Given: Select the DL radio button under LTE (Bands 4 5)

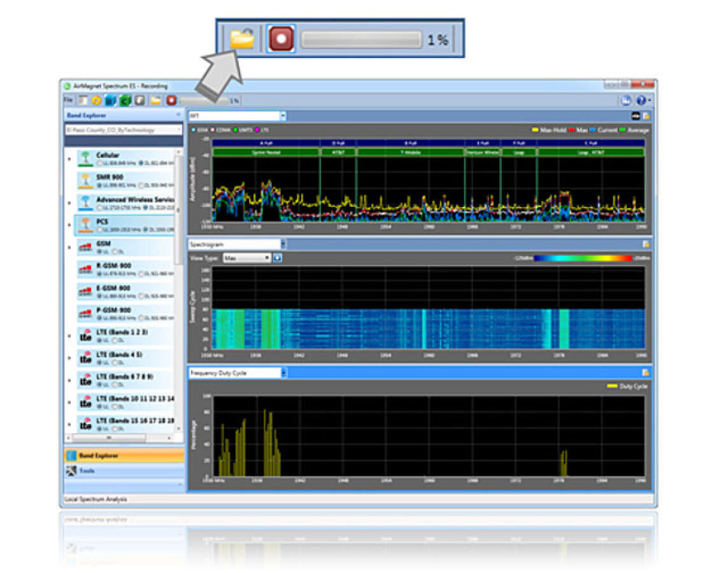Looking at the screenshot, I should click(114, 363).
